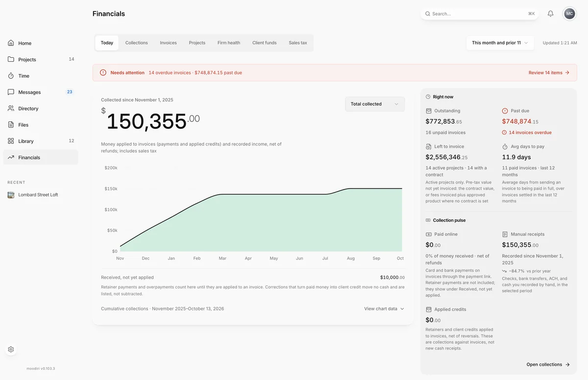
Task: Click the Files document icon
Action: point(11,125)
